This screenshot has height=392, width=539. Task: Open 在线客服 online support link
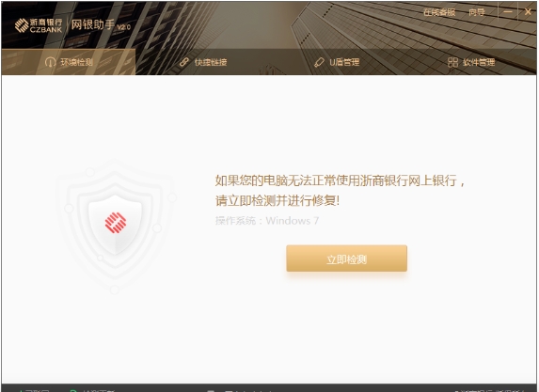439,12
